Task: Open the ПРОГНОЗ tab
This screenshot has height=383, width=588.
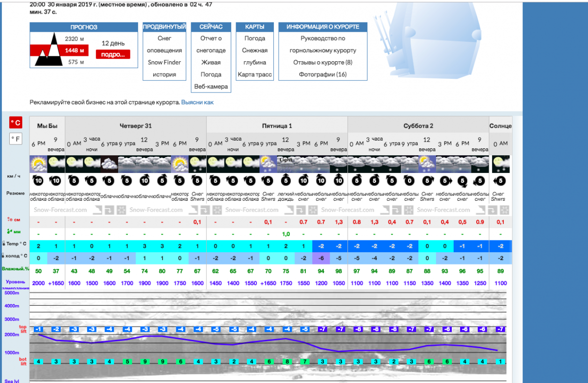Action: 84,27
